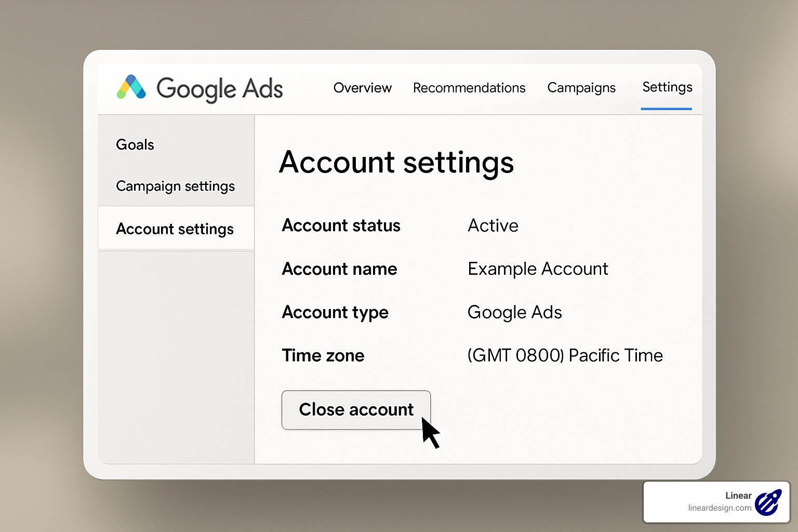The height and width of the screenshot is (532, 798).
Task: Select Campaign settings in the sidebar
Action: click(175, 186)
